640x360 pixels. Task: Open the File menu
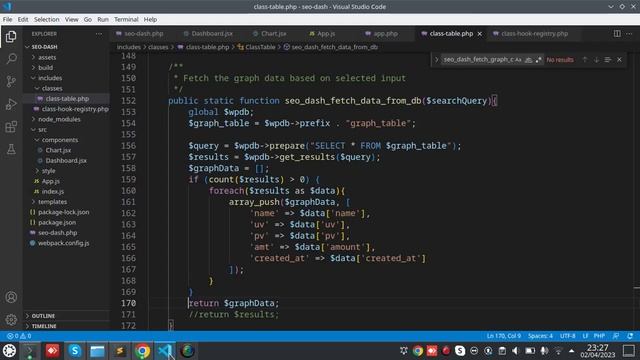7,19
